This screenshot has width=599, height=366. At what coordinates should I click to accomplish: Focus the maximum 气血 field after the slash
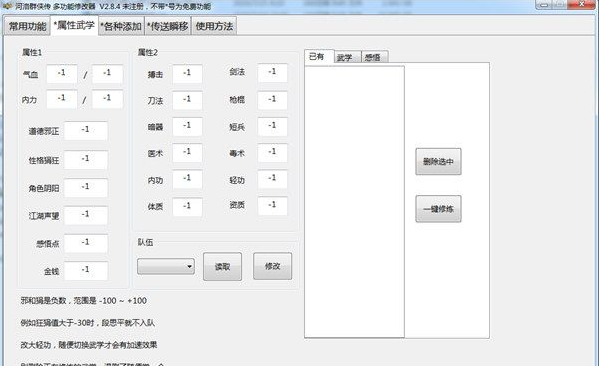coord(107,73)
